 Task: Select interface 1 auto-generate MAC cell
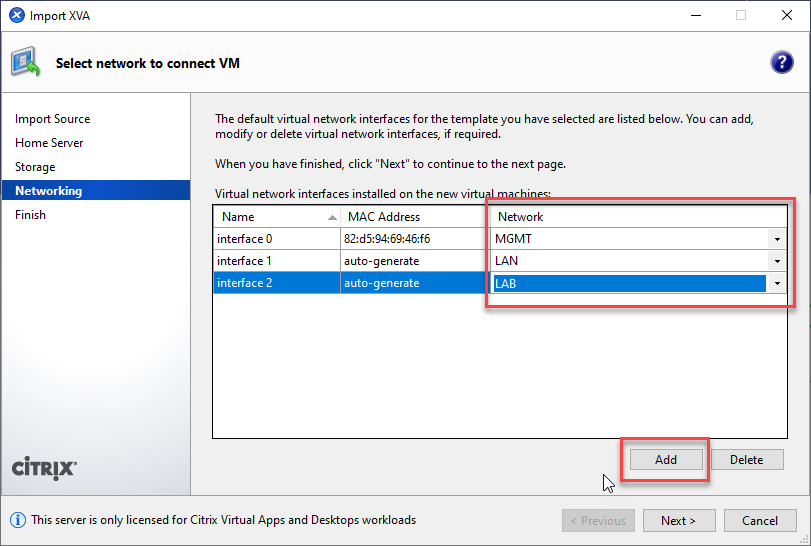pos(382,261)
